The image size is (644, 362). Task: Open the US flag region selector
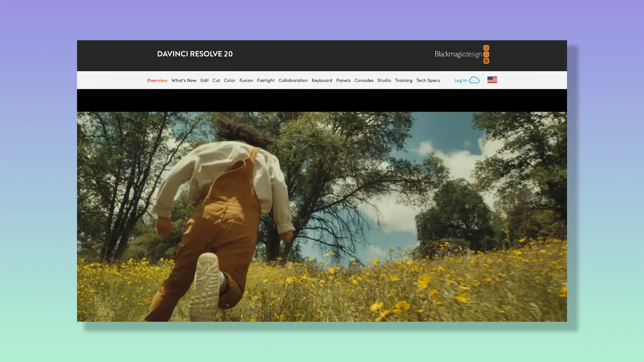[492, 80]
